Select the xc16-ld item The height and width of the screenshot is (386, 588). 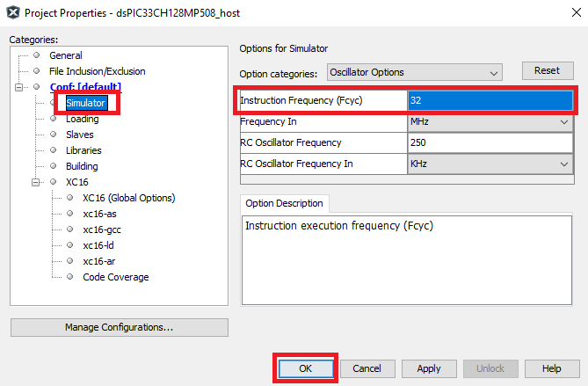pyautogui.click(x=98, y=245)
